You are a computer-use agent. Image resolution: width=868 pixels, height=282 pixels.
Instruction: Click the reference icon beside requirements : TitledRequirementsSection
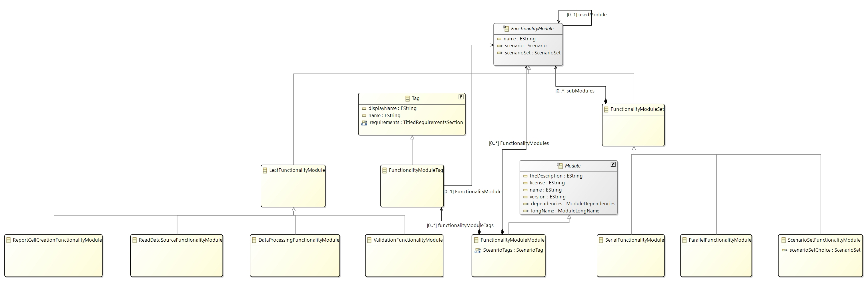[x=364, y=123]
